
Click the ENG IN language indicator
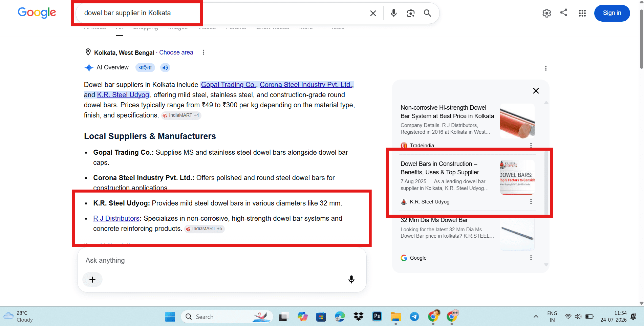click(x=552, y=317)
